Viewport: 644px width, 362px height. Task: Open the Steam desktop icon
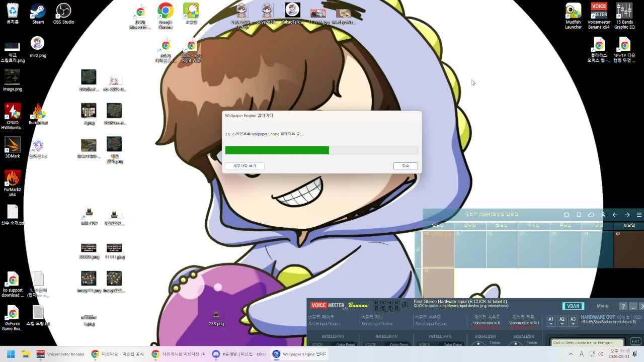point(38,14)
